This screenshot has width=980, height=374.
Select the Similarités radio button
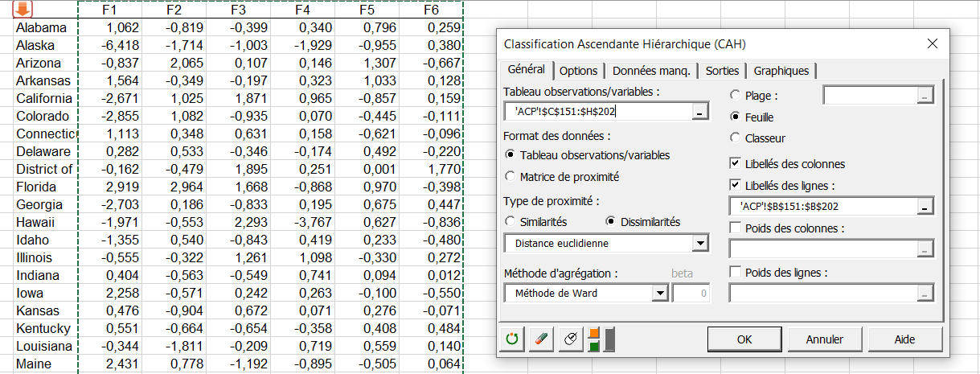(509, 222)
